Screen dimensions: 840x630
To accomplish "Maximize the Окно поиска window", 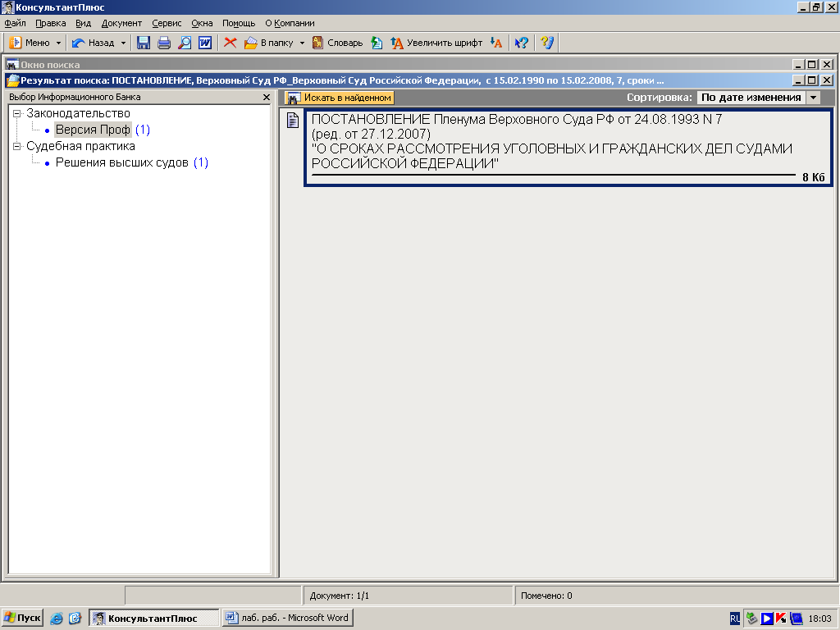I will pyautogui.click(x=812, y=65).
